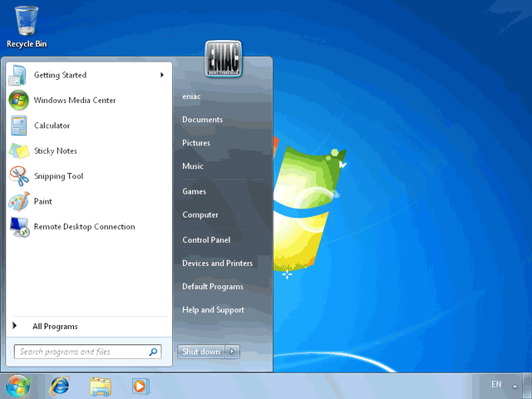Open the Sticky Notes icon
532x399 pixels.
tap(19, 151)
